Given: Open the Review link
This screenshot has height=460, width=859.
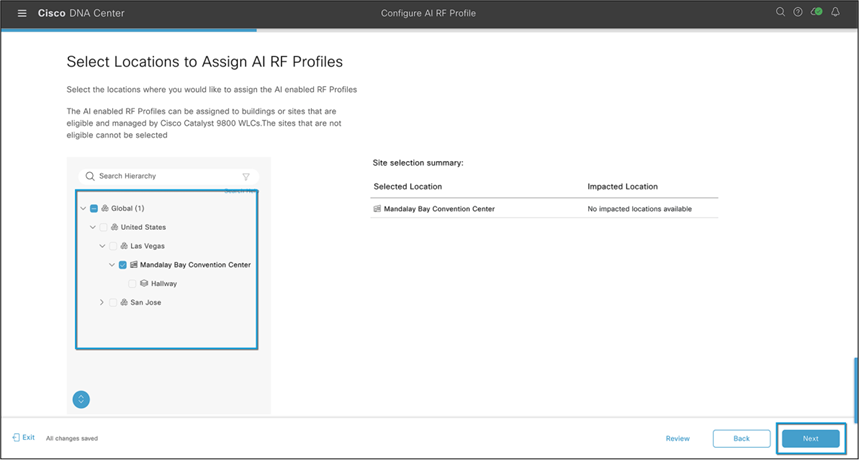Looking at the screenshot, I should 678,439.
